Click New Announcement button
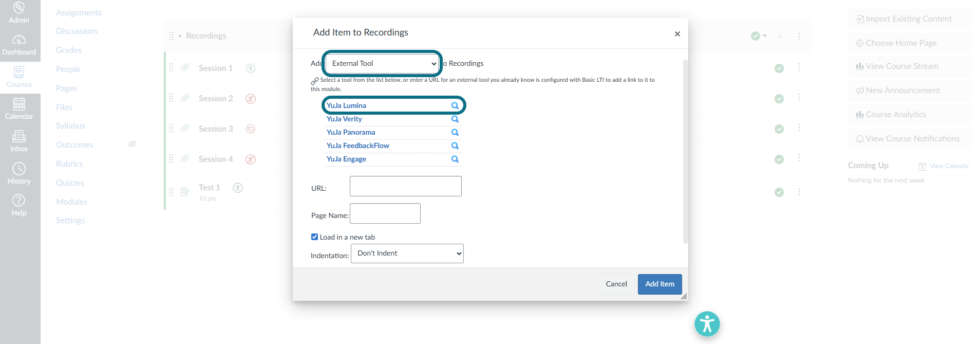Viewport: 980px width, 344px height. [x=910, y=90]
